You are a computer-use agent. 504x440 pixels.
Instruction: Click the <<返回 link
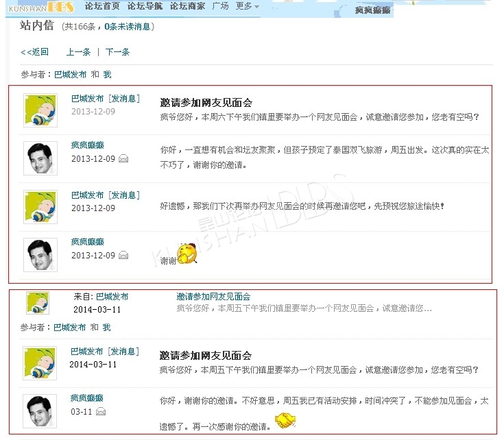point(34,52)
